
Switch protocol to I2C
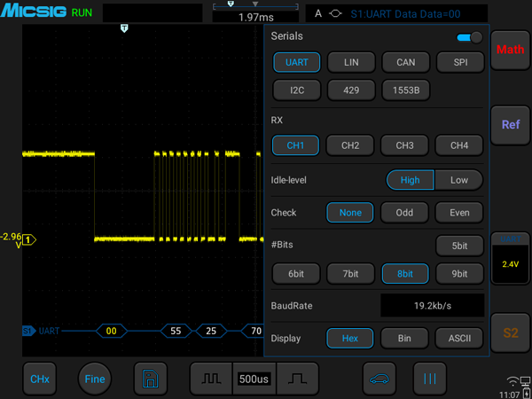tap(297, 90)
